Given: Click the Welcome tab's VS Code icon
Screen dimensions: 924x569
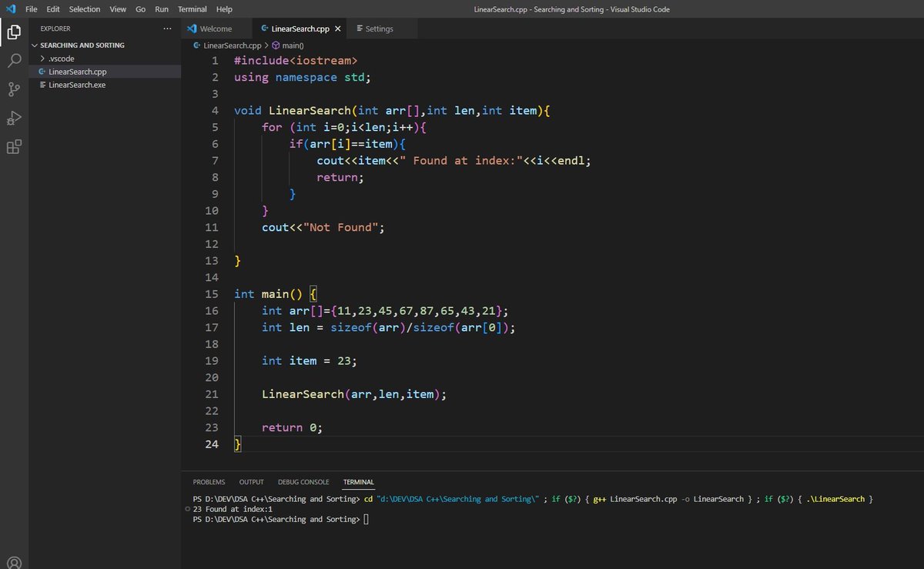Looking at the screenshot, I should point(192,28).
